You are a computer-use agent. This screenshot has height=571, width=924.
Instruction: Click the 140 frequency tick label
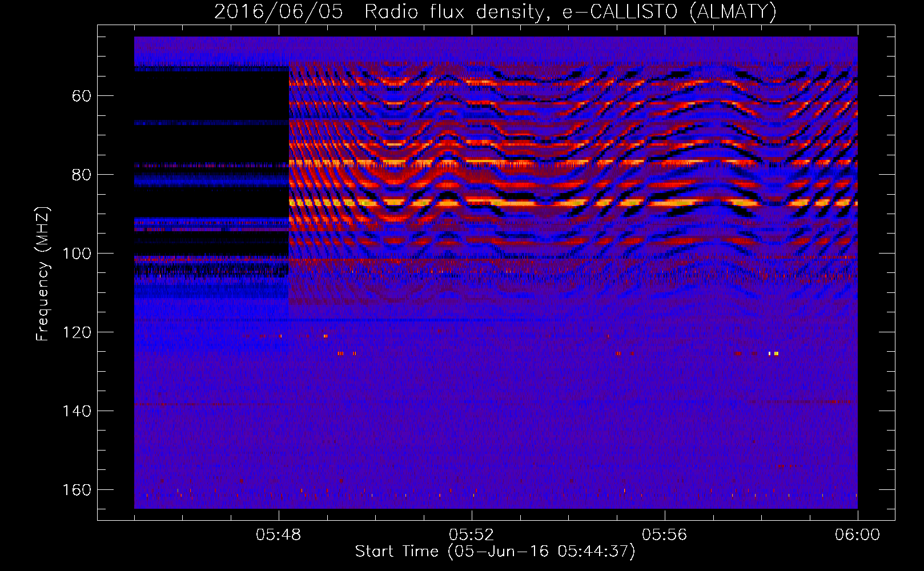point(77,411)
